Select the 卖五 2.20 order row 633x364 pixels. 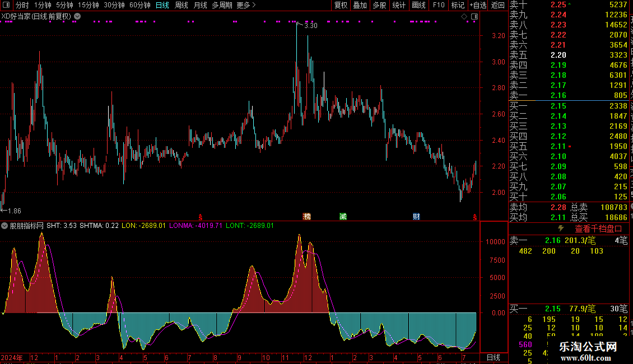click(x=569, y=55)
